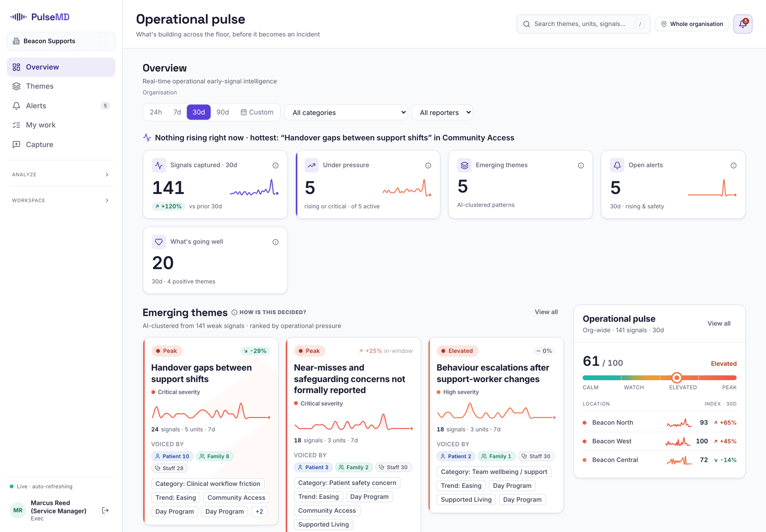Go to Overview in the sidebar
Viewport: 766px width, 532px height.
(x=61, y=67)
